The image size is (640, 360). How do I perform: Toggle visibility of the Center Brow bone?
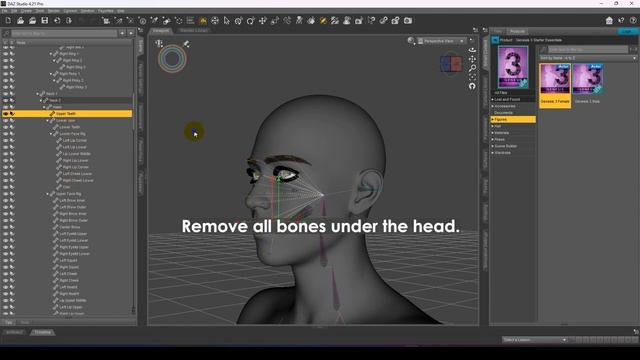5,227
